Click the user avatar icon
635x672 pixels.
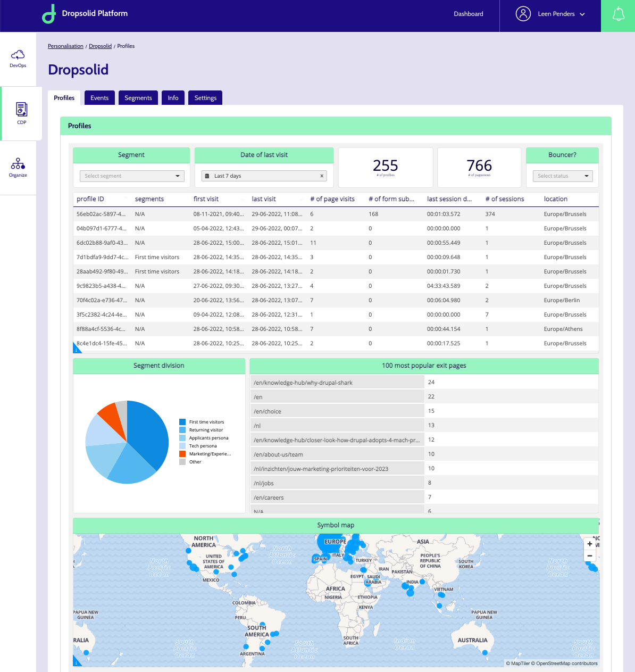click(523, 14)
